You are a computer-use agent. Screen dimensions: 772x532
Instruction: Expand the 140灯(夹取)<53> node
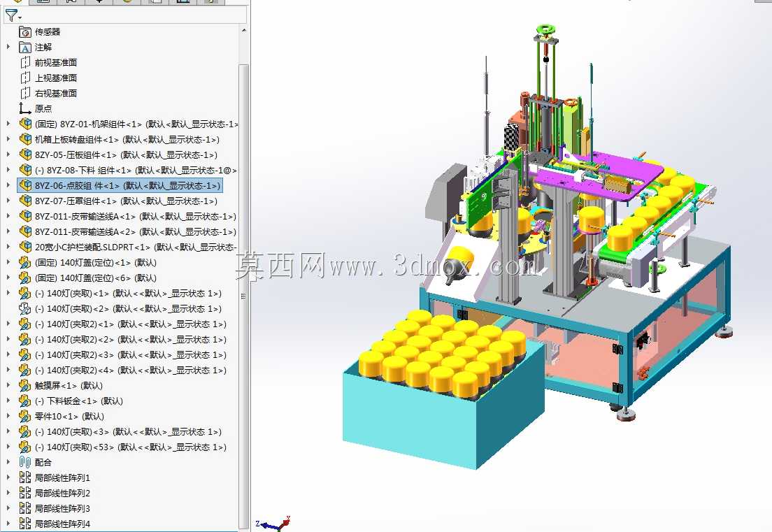[x=8, y=447]
